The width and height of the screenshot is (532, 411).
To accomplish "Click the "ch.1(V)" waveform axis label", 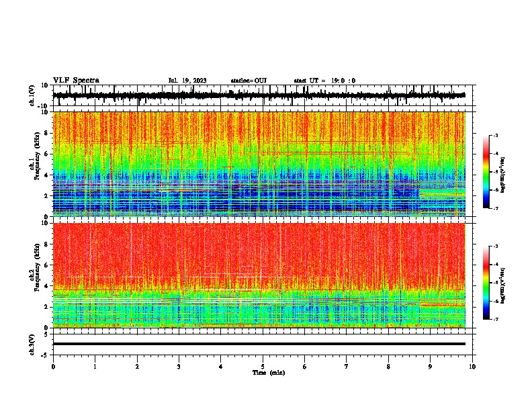I will click(32, 95).
